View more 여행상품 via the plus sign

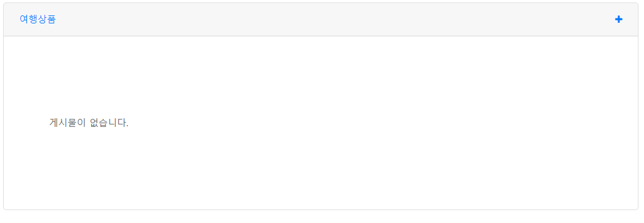click(618, 19)
